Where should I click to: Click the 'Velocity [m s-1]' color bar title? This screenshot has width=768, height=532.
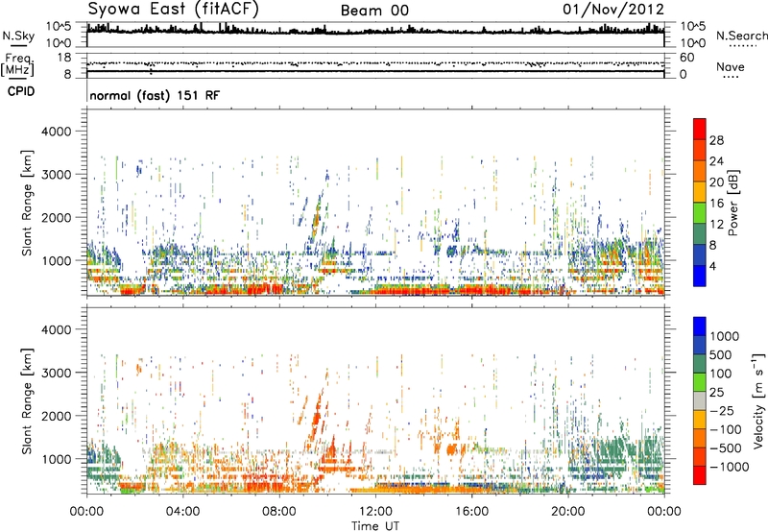tap(757, 400)
